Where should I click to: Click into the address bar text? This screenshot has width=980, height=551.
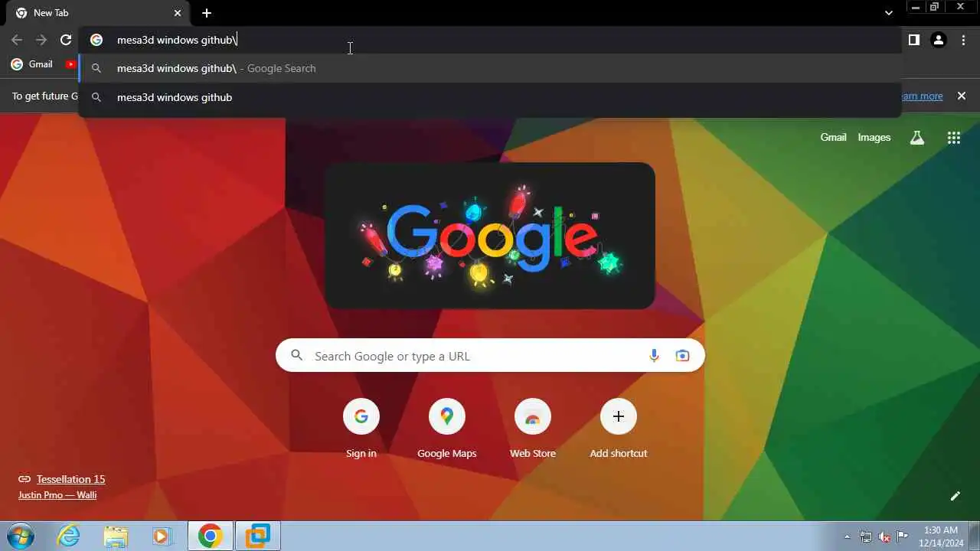pyautogui.click(x=178, y=40)
